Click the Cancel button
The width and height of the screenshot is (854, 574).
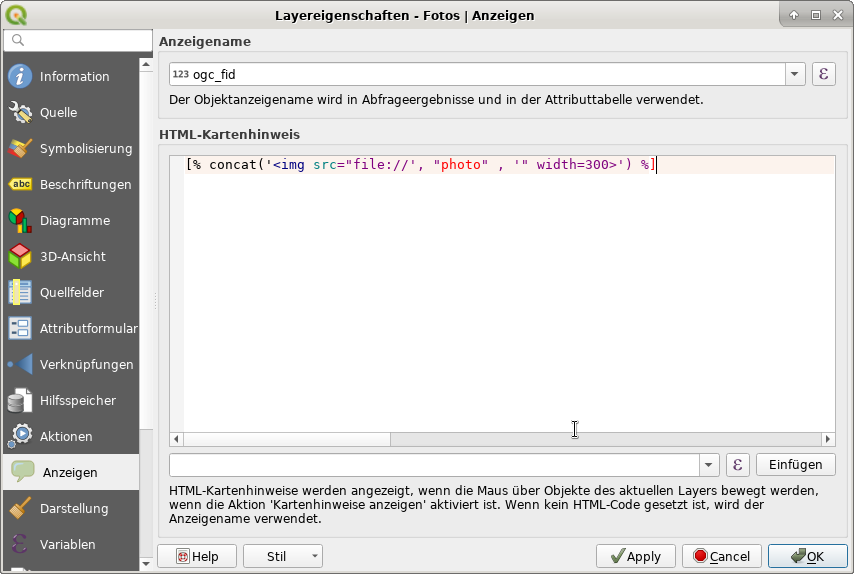click(721, 556)
